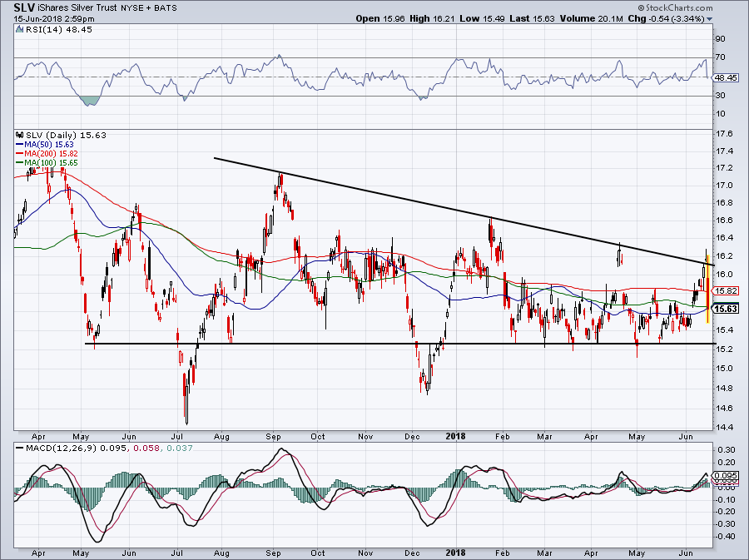
Task: Click the SLV (Daily) candlestick legend icon
Action: click(x=20, y=135)
